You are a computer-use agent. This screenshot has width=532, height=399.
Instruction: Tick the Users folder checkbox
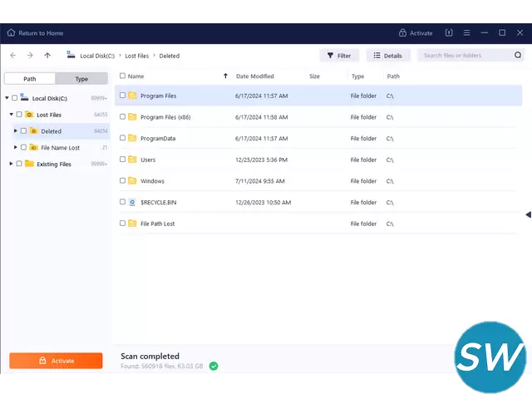[123, 160]
